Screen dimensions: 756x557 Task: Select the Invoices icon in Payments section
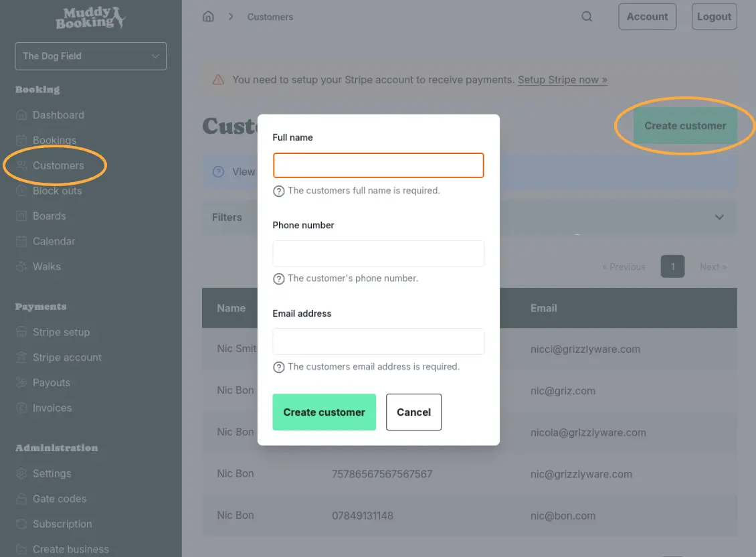coord(22,408)
